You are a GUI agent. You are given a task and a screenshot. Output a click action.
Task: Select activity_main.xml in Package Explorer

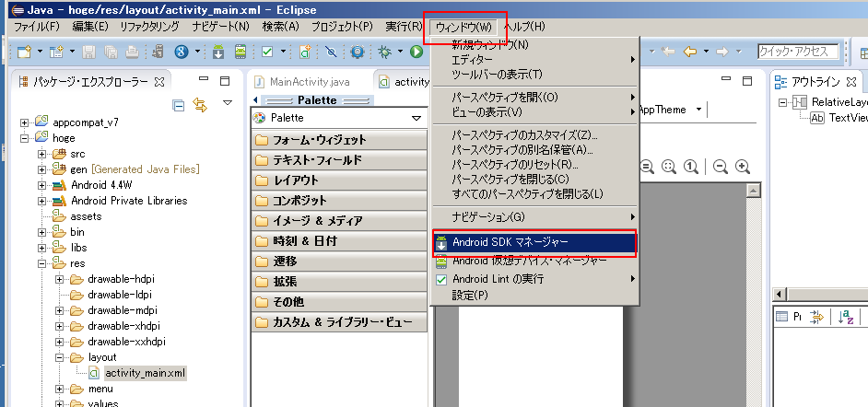coord(145,373)
